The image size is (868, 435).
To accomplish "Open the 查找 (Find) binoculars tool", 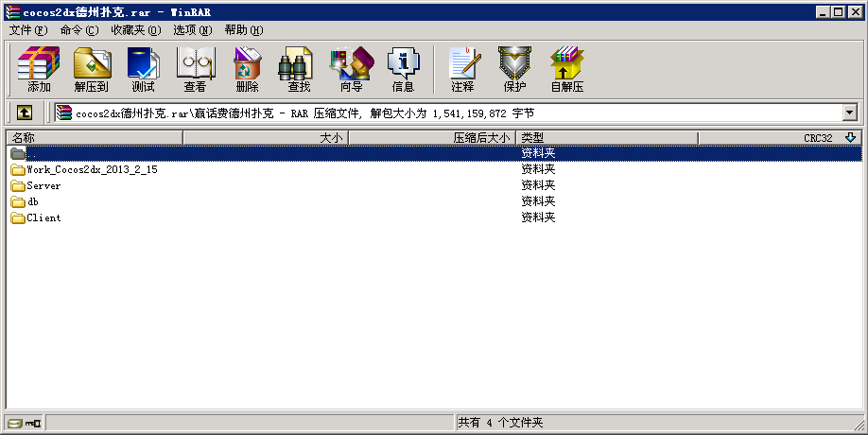I will click(x=299, y=69).
